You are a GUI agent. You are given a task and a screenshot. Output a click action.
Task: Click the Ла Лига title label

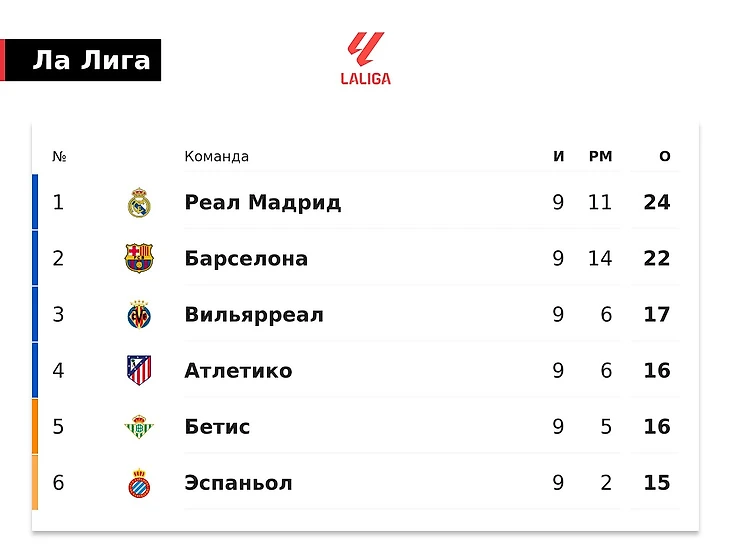tap(91, 61)
